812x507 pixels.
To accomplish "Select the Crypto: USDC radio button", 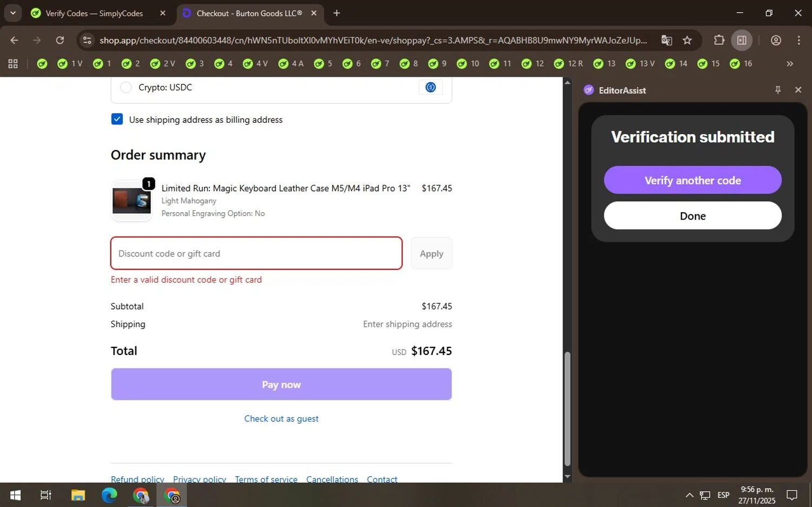I will [x=126, y=87].
